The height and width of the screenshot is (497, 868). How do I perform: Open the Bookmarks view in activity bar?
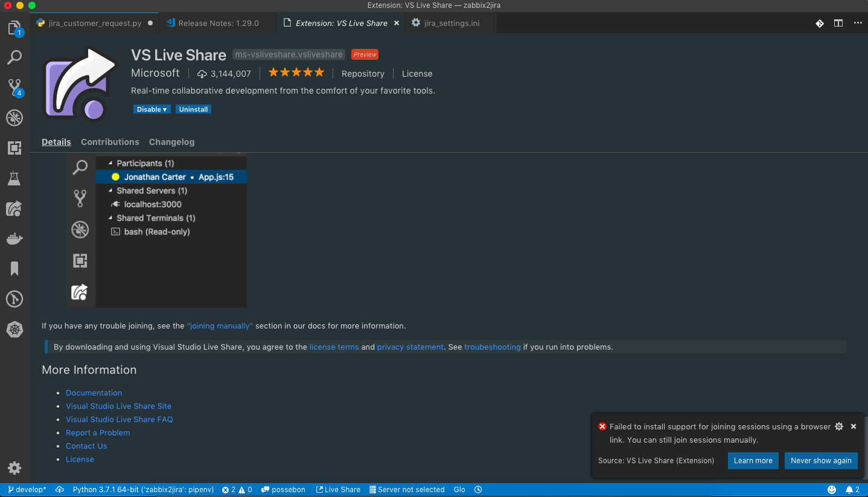[14, 269]
